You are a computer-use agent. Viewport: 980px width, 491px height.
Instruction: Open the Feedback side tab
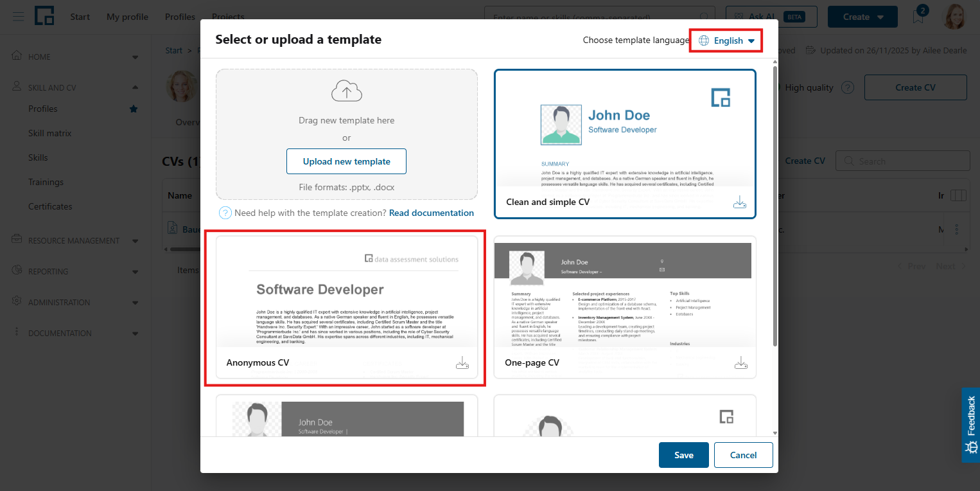(971, 425)
